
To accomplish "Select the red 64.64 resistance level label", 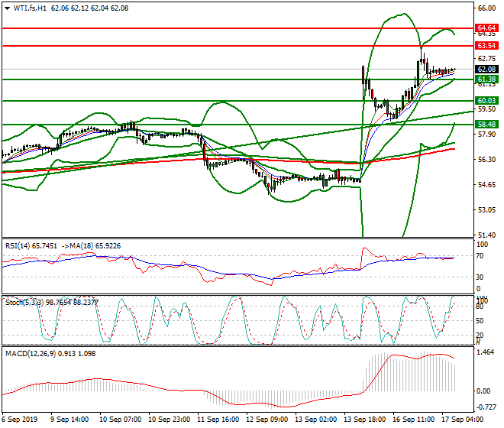I will pyautogui.click(x=486, y=28).
